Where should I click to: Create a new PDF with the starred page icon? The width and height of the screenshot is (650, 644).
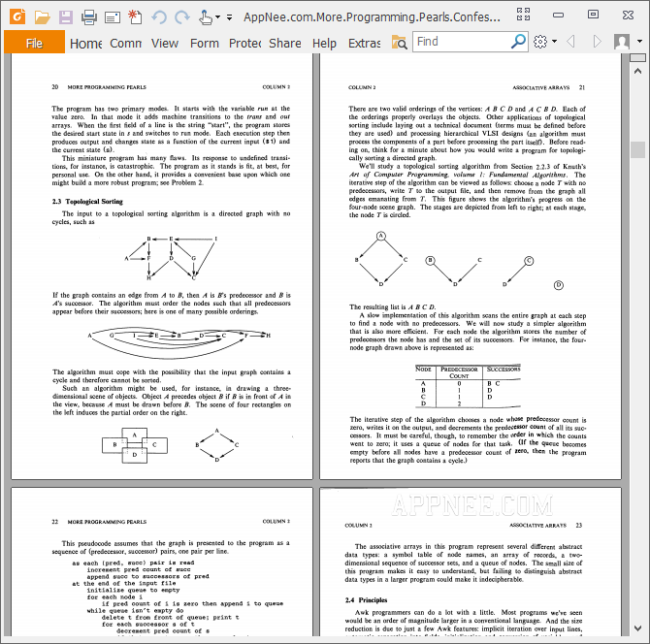pos(135,17)
